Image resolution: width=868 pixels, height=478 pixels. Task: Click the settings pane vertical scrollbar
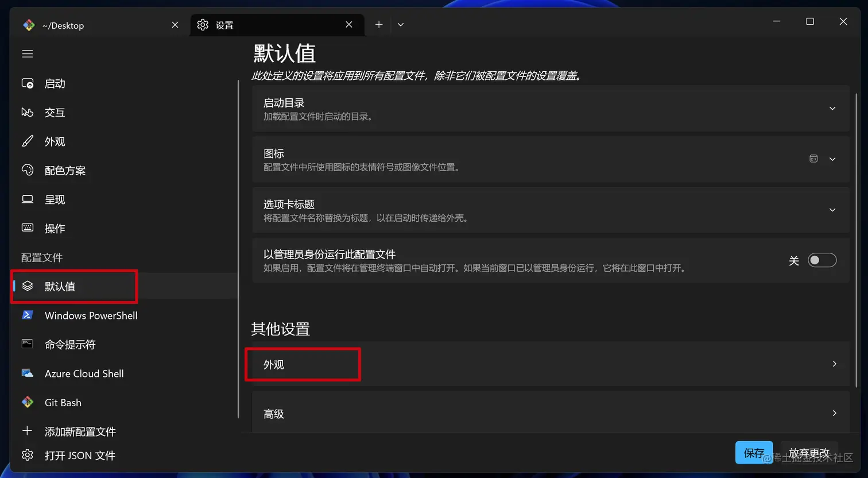click(x=856, y=240)
